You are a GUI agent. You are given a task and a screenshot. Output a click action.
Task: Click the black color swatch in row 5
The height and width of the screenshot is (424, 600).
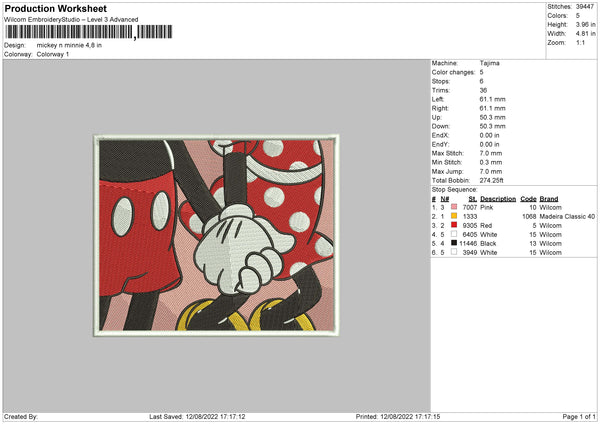[x=454, y=243]
